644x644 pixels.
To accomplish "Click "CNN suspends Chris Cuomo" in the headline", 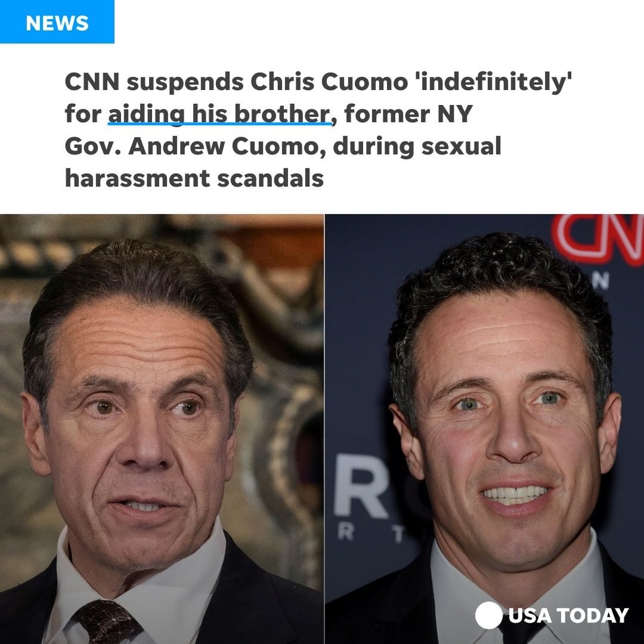I will point(236,82).
